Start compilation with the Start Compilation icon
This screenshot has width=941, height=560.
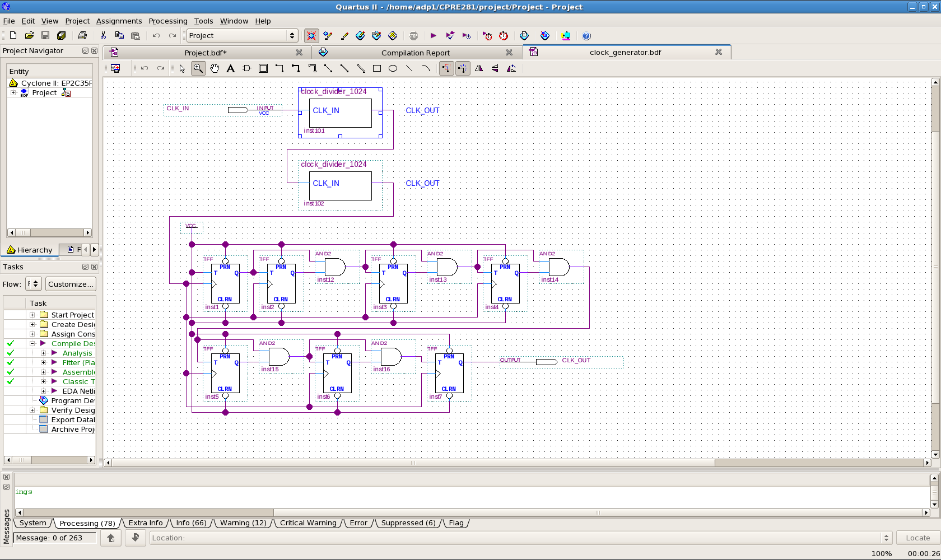433,35
